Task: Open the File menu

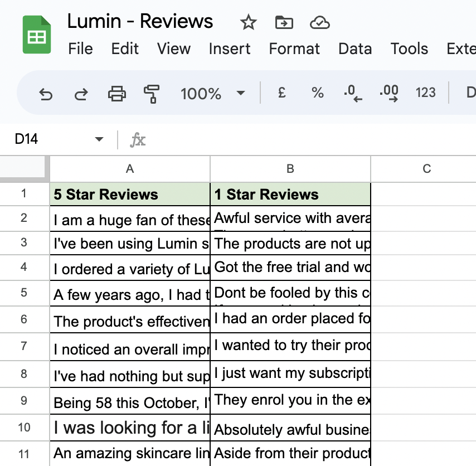Action: (80, 49)
